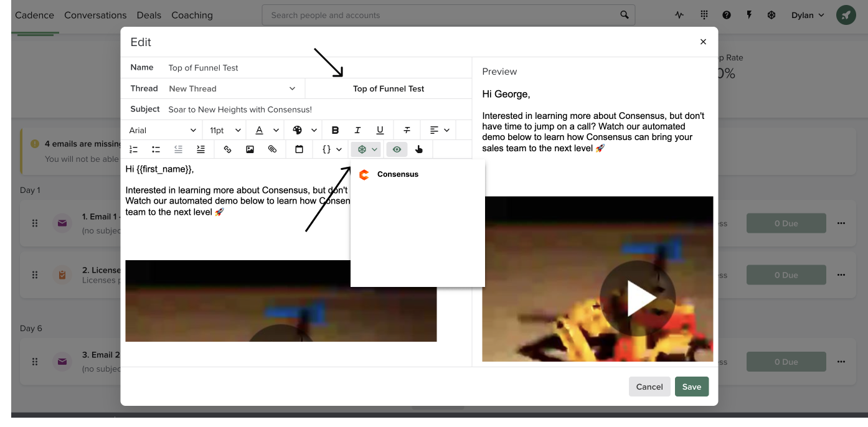Viewport: 868px width, 427px height.
Task: Click the 0 Due button for Email 2
Action: click(786, 362)
